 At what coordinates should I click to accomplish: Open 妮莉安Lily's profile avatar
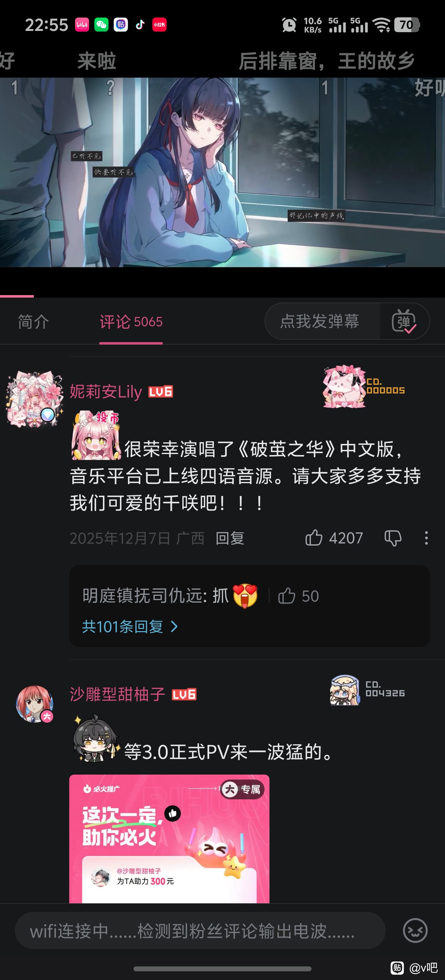click(x=35, y=399)
